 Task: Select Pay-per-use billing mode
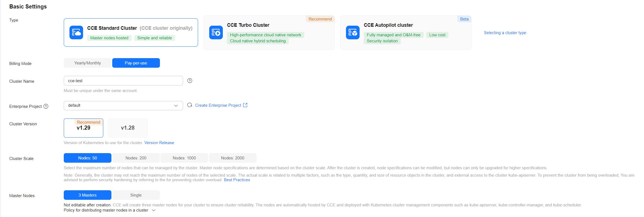[x=136, y=63]
